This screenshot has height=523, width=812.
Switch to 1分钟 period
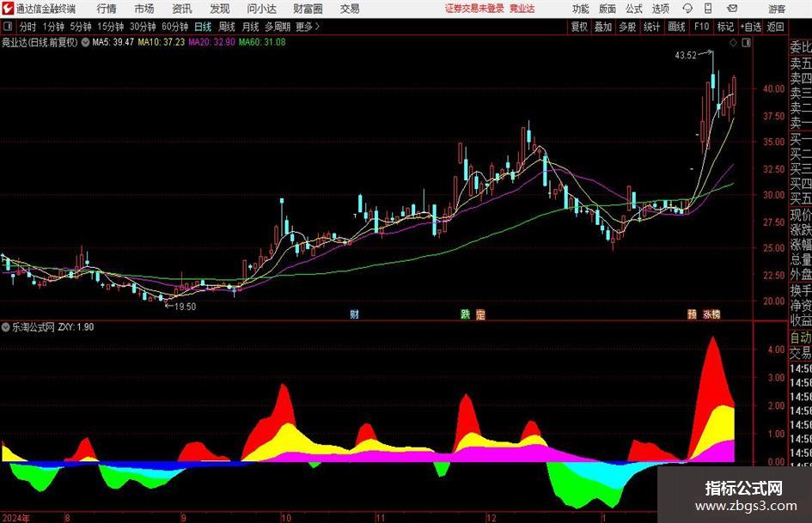[53, 27]
